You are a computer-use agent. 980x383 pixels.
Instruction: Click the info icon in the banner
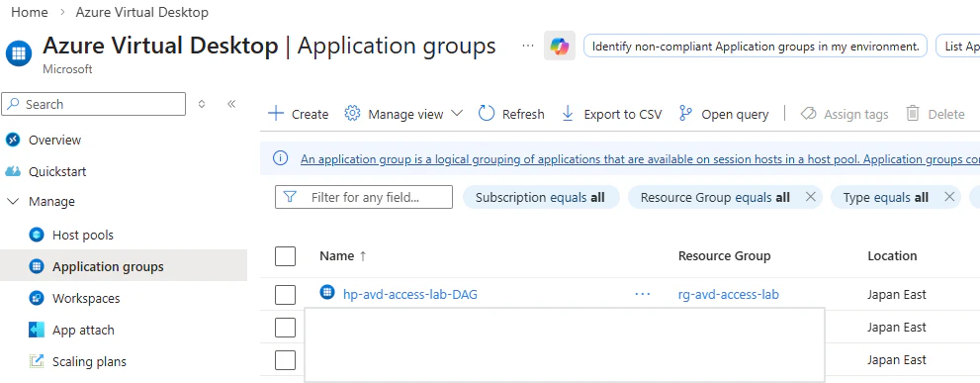(281, 158)
